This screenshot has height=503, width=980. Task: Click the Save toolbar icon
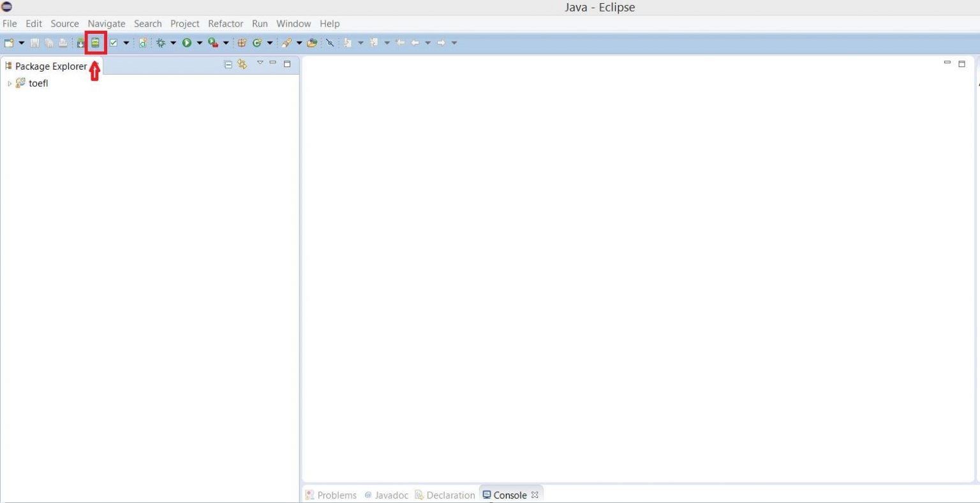[x=36, y=42]
